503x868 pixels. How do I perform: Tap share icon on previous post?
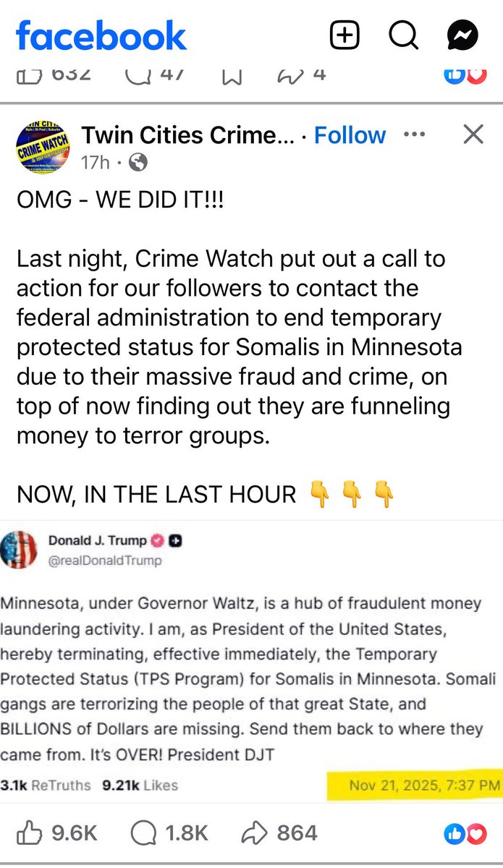pyautogui.click(x=289, y=75)
